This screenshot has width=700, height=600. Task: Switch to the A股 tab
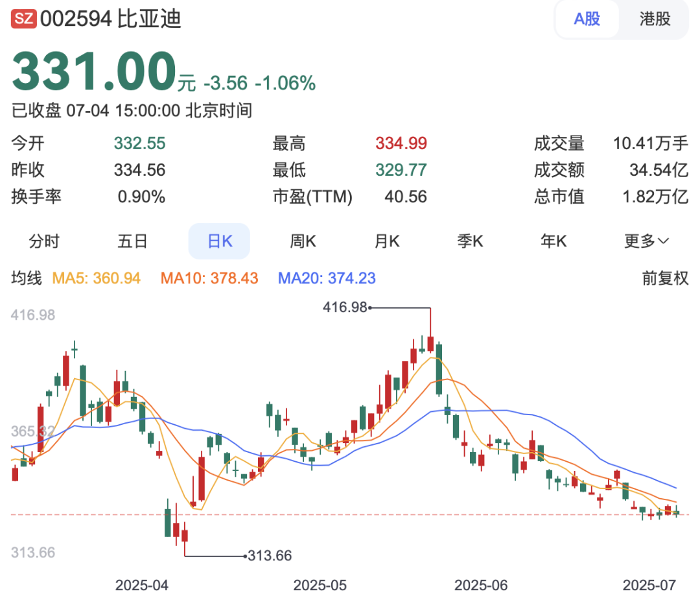tap(587, 19)
